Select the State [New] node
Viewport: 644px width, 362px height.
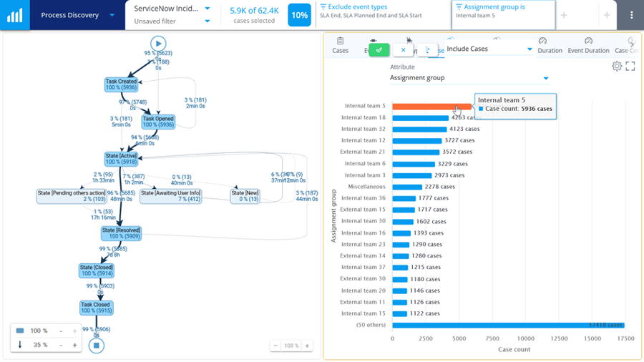coord(245,196)
